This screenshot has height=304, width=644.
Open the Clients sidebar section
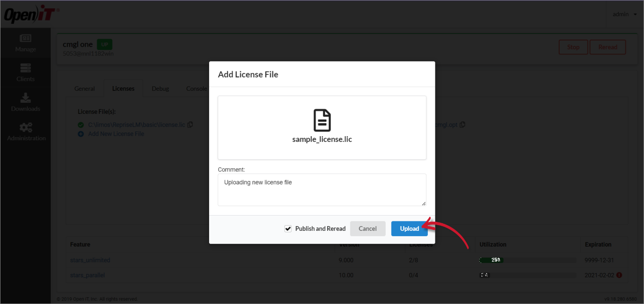tap(25, 73)
